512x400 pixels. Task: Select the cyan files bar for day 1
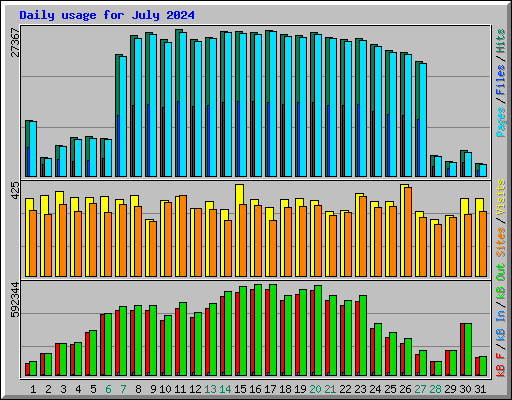pos(33,149)
